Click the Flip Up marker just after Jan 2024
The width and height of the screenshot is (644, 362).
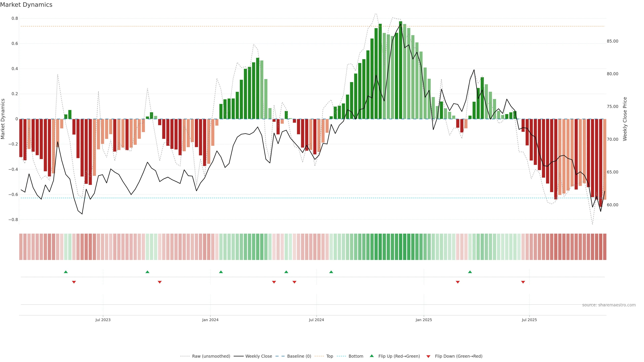221,272
